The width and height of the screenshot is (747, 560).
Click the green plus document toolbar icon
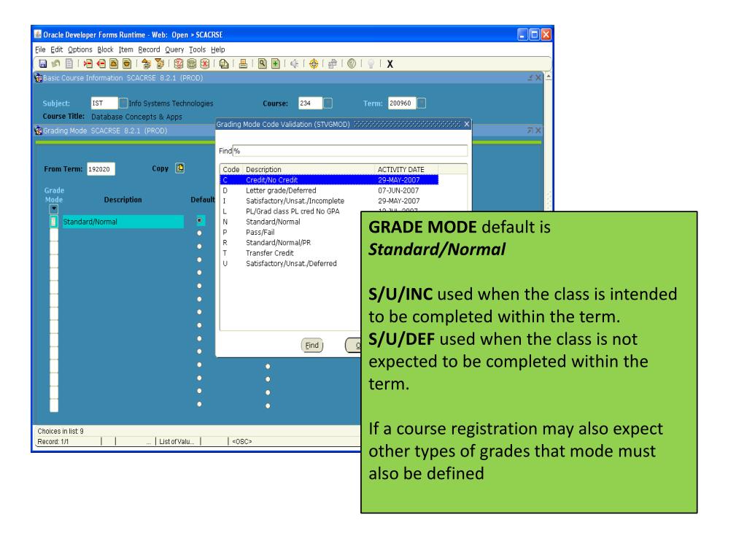coord(275,63)
